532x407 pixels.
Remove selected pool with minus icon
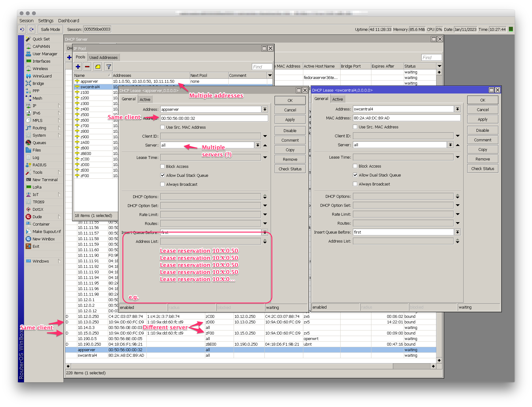[88, 67]
